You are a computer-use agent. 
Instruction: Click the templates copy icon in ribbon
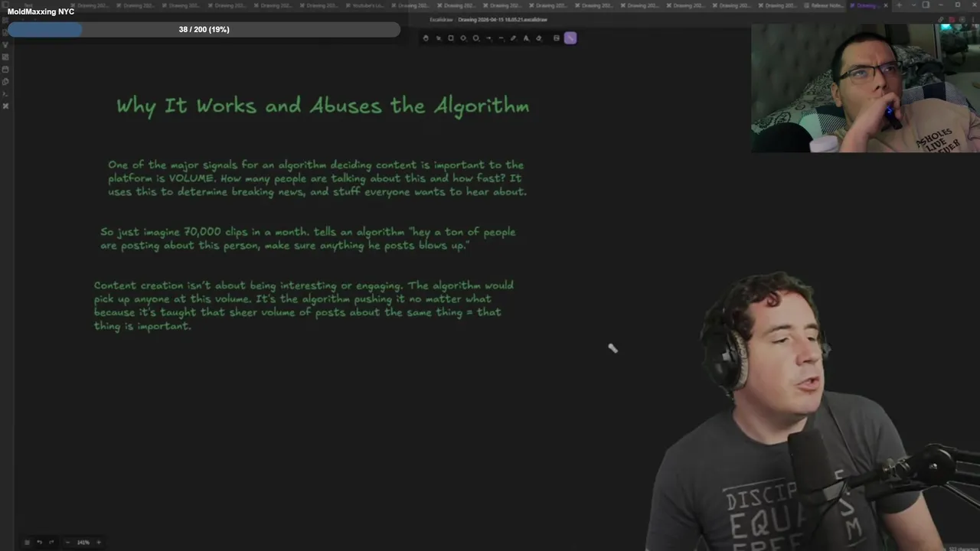pyautogui.click(x=5, y=81)
